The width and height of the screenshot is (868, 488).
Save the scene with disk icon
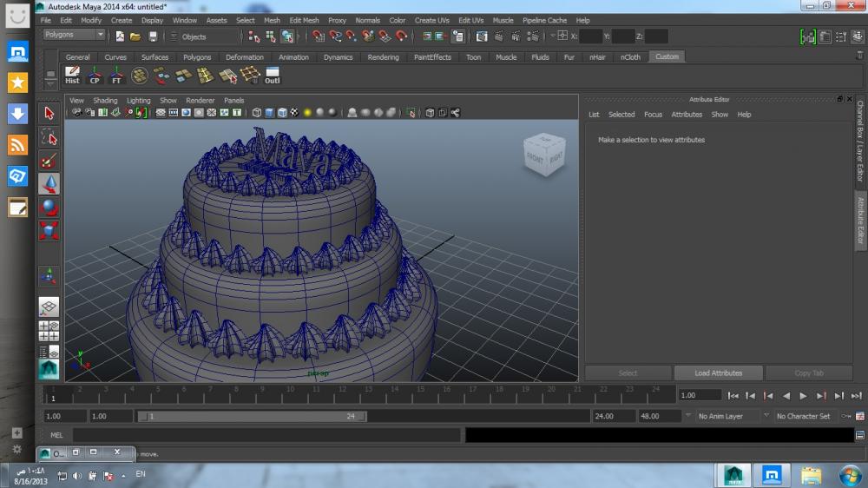153,36
